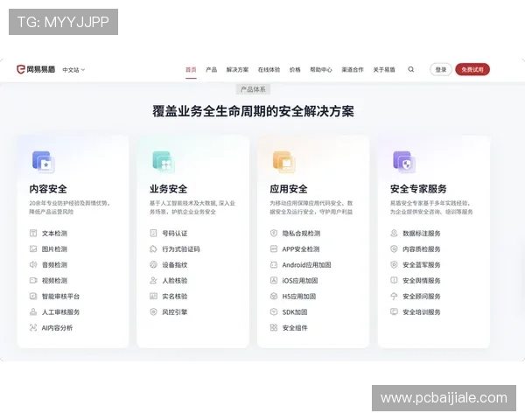Image resolution: width=525 pixels, height=420 pixels.
Task: Click the 业务安全 card icon
Action: tap(164, 162)
